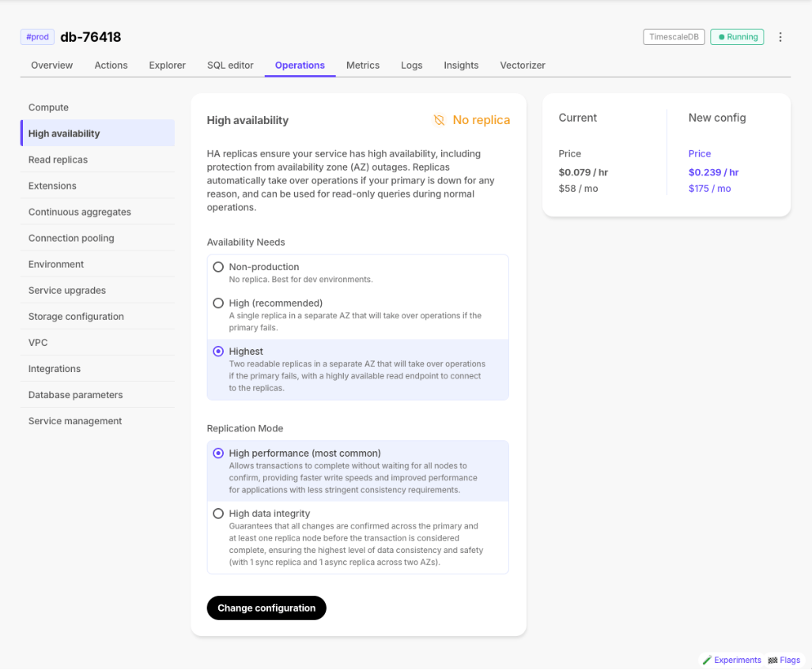The height and width of the screenshot is (670, 812).
Task: Select Non-production availability option
Action: click(218, 267)
